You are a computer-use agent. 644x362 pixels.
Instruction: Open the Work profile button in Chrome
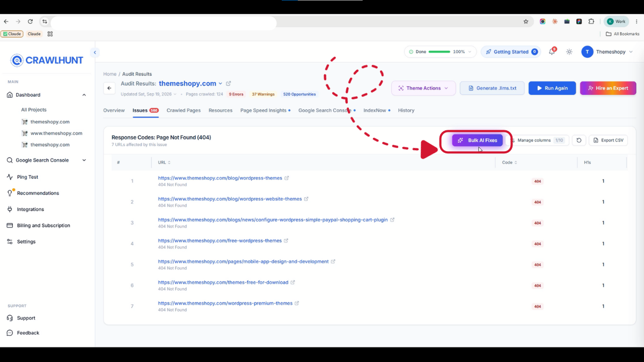(616, 21)
